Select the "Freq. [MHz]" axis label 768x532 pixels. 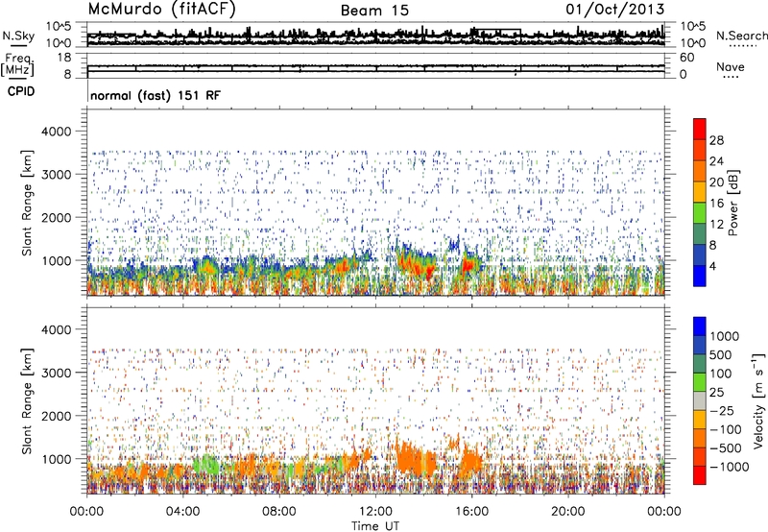pyautogui.click(x=18, y=64)
